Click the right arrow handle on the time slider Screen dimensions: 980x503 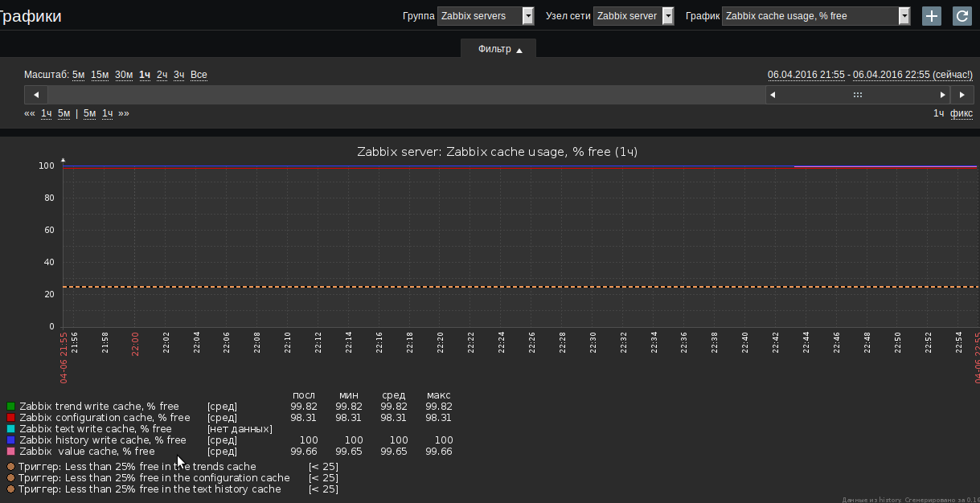tap(943, 95)
